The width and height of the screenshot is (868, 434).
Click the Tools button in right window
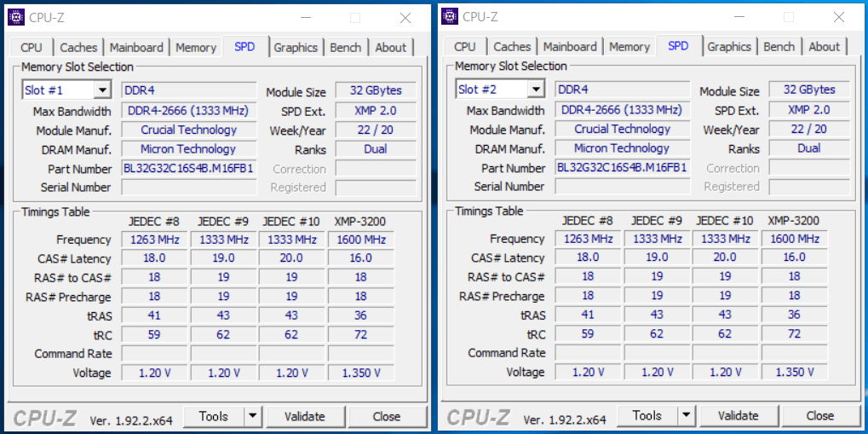(x=647, y=415)
